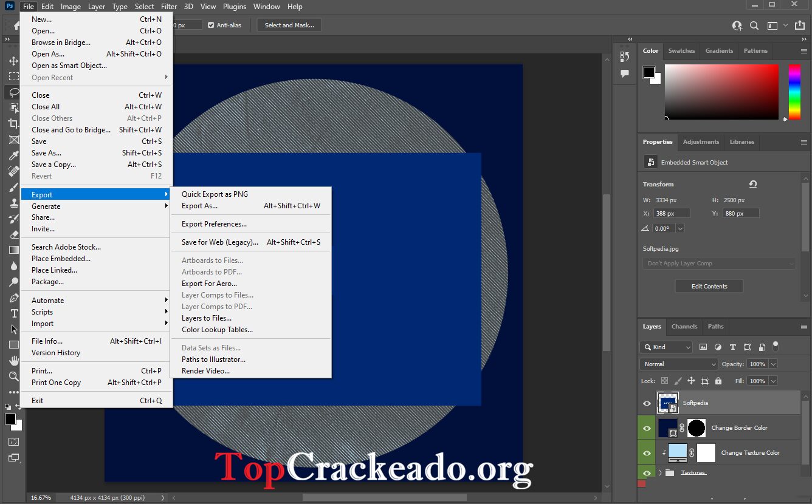Select the Move tool
The height and width of the screenshot is (504, 812).
point(13,61)
